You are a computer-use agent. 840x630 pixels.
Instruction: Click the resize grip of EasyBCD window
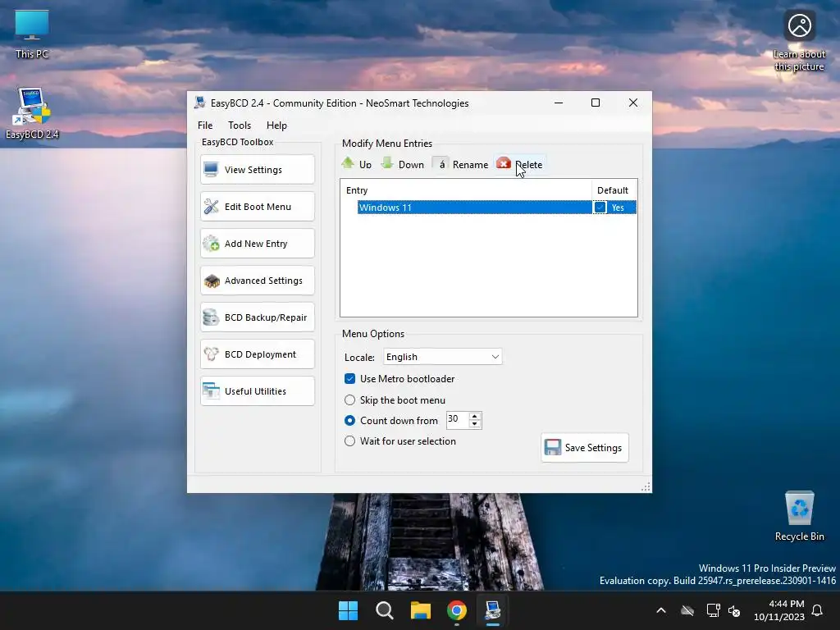[x=646, y=486]
